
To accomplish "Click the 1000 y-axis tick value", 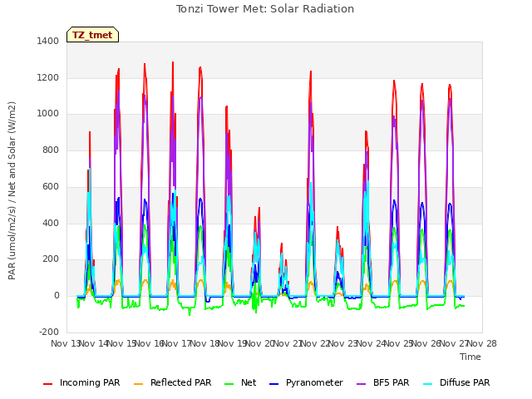I will point(48,114).
